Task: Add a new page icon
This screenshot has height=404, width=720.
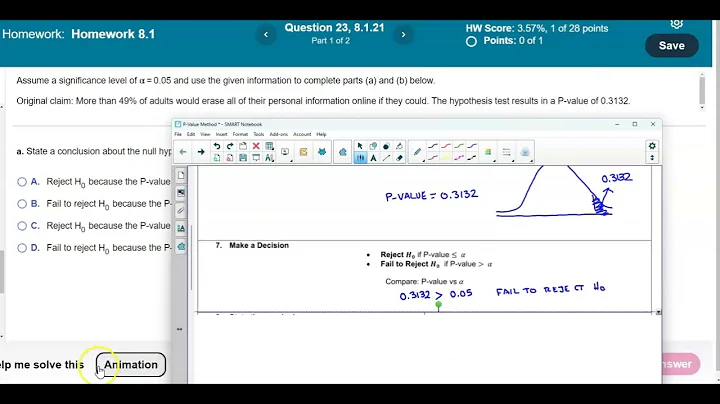Action: click(217, 157)
